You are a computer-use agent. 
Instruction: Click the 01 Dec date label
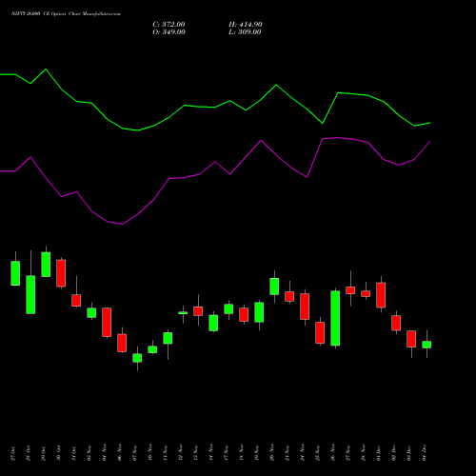pyautogui.click(x=379, y=453)
